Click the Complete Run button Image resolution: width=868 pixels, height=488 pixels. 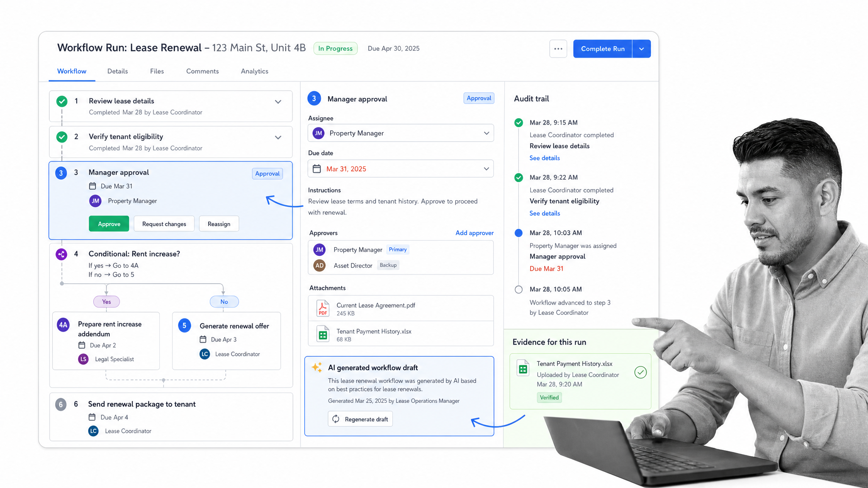click(x=603, y=49)
